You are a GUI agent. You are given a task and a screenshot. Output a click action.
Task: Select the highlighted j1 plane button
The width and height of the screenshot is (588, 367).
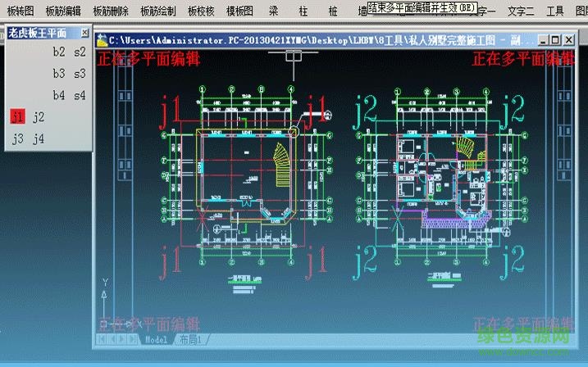[17, 117]
